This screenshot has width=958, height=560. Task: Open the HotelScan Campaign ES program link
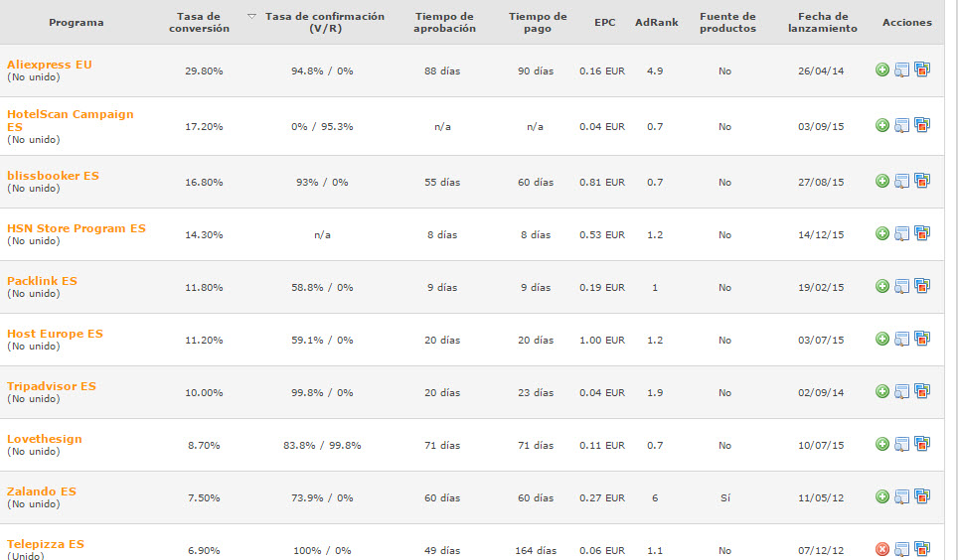point(70,120)
